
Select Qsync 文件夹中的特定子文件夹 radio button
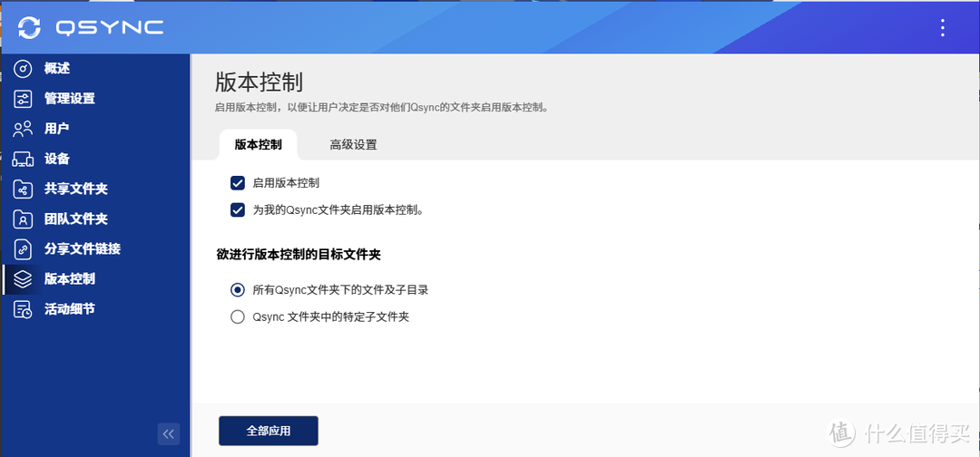pyautogui.click(x=238, y=317)
